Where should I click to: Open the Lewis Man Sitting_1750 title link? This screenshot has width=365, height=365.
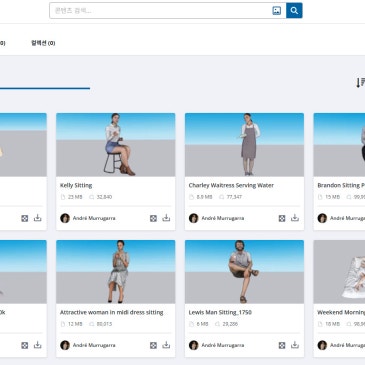(x=220, y=313)
